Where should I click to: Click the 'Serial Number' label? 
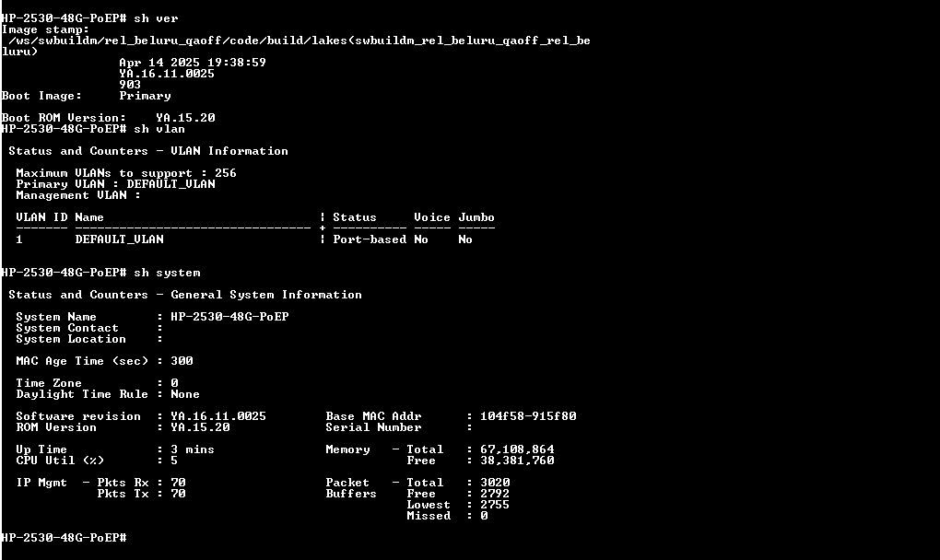tap(373, 427)
